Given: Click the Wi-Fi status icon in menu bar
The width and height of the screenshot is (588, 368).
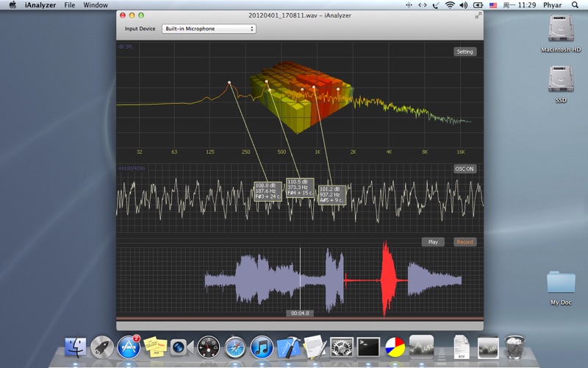Looking at the screenshot, I should [x=450, y=5].
